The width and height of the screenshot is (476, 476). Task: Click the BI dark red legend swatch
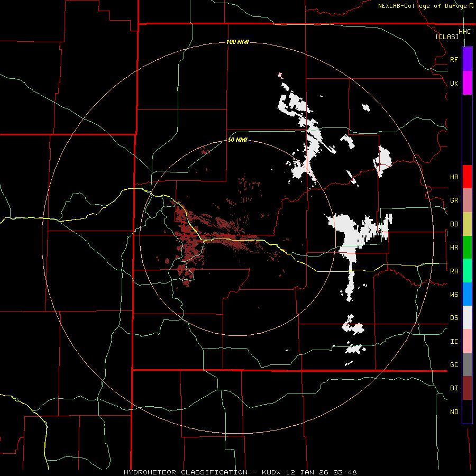(x=467, y=388)
